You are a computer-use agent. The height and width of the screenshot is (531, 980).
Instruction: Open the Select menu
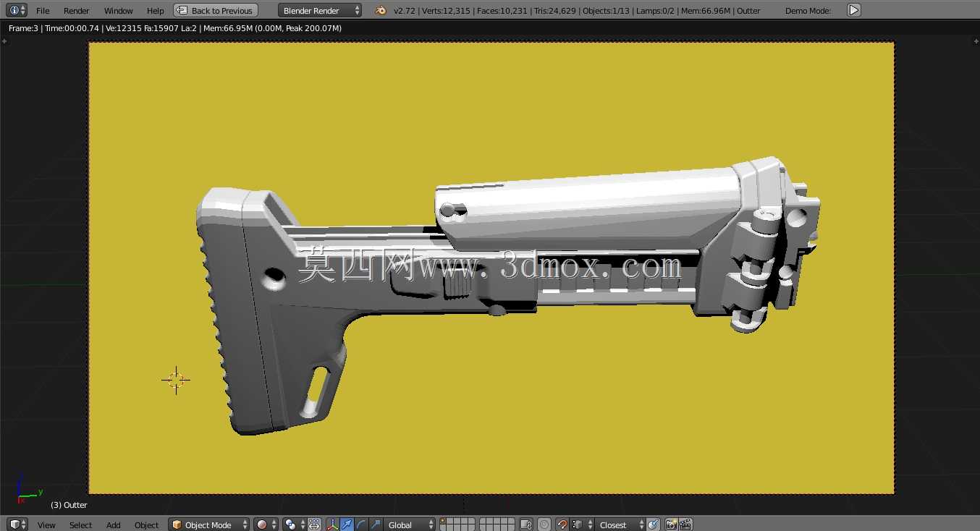tap(80, 525)
